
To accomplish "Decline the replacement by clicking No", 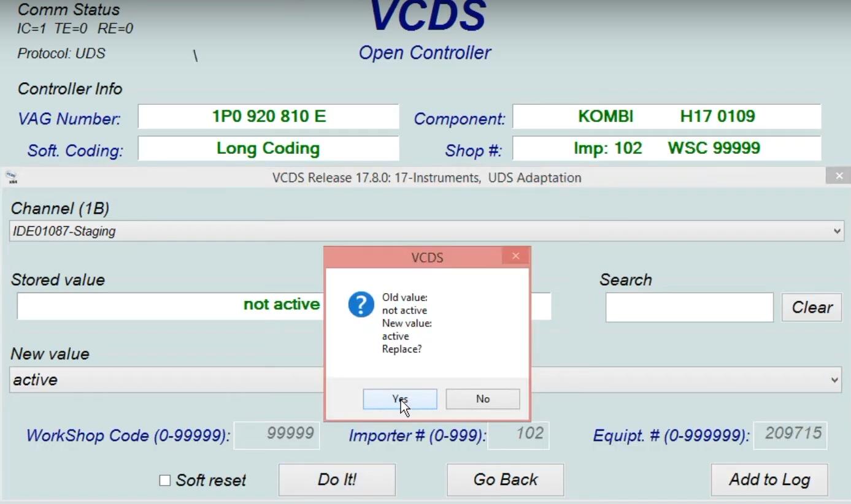I will point(483,399).
